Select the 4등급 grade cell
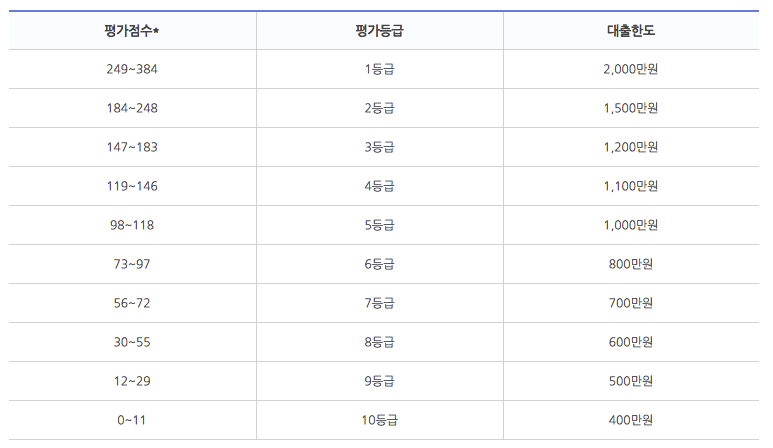773x448 pixels. click(379, 186)
